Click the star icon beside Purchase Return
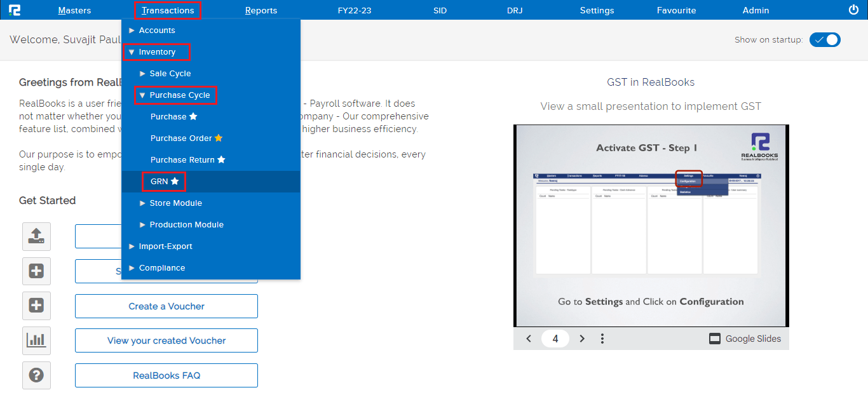This screenshot has height=397, width=868. pos(221,160)
